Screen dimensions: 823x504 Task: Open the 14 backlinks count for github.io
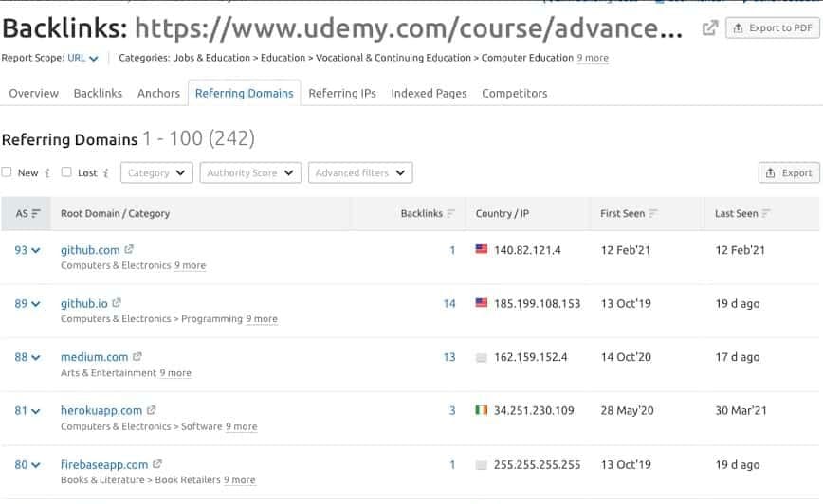(x=449, y=304)
